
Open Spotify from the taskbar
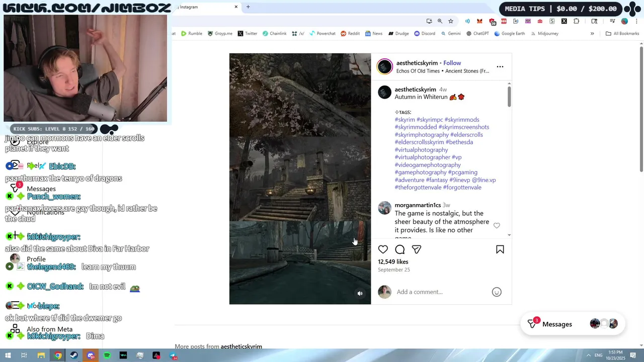click(x=107, y=355)
